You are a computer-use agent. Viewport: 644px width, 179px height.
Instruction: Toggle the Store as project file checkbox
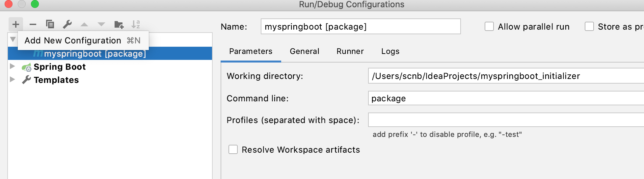(x=589, y=27)
